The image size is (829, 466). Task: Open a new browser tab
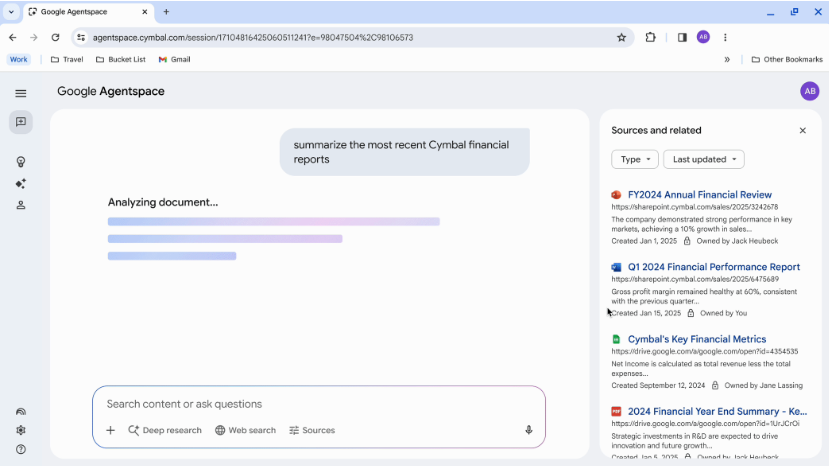[166, 12]
